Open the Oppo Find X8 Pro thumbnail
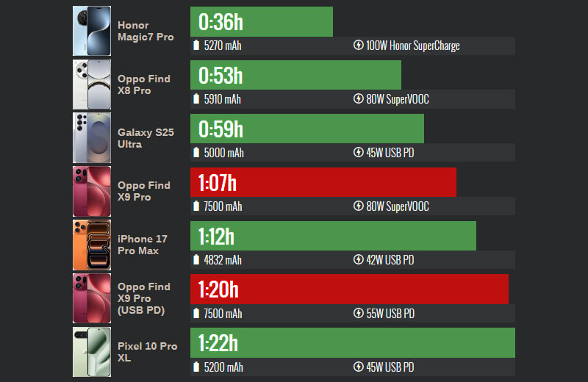The width and height of the screenshot is (588, 382). (x=92, y=84)
